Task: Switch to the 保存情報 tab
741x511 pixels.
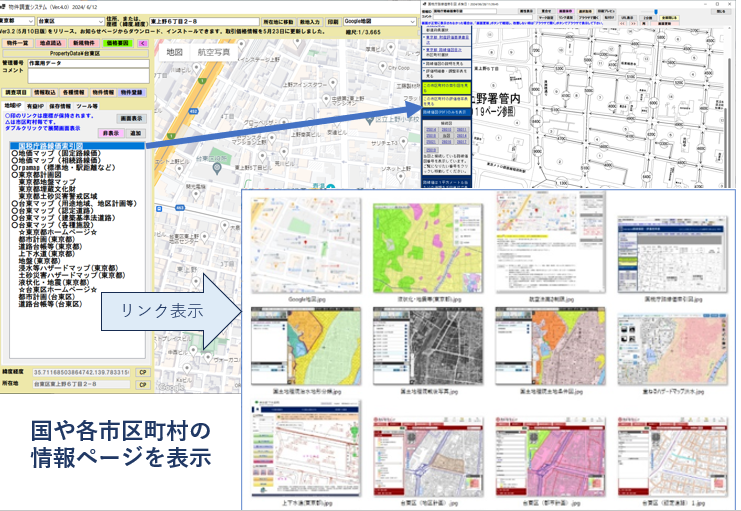Action: click(x=60, y=104)
